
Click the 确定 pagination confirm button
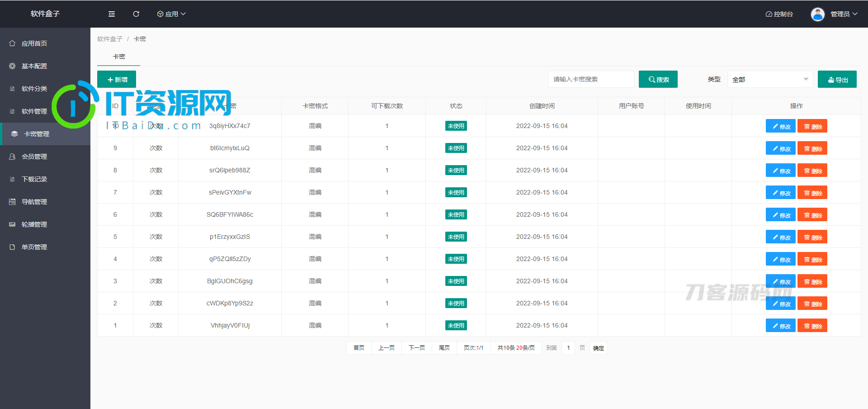click(599, 348)
